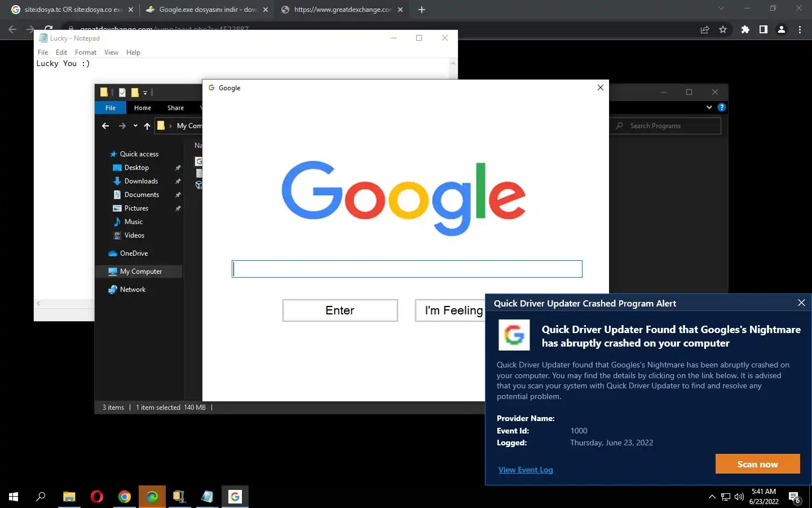Open the Quick Driver Updater taskbar icon

click(x=152, y=497)
